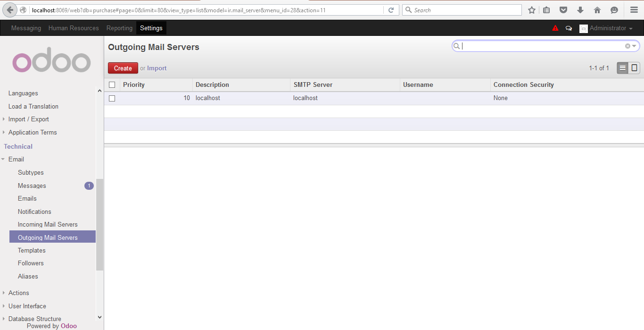Open Notifications in the sidebar
Image resolution: width=644 pixels, height=330 pixels.
34,212
